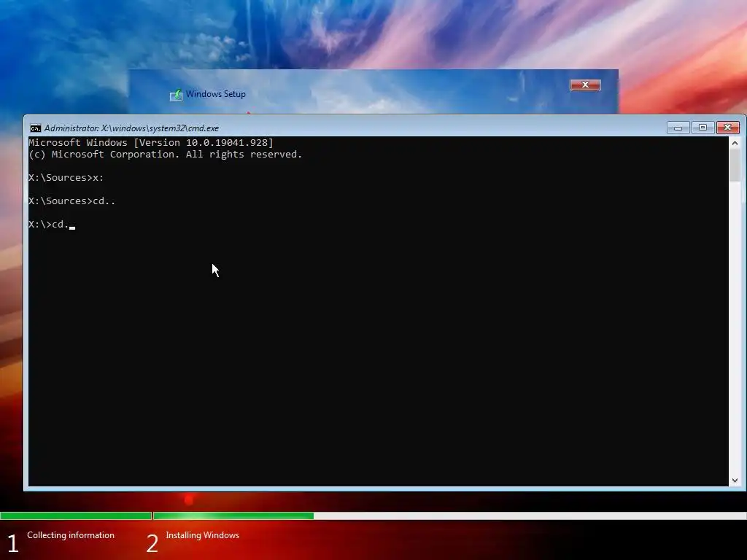Click the scrollbar down arrow in cmd
This screenshot has width=747, height=560.
[735, 481]
